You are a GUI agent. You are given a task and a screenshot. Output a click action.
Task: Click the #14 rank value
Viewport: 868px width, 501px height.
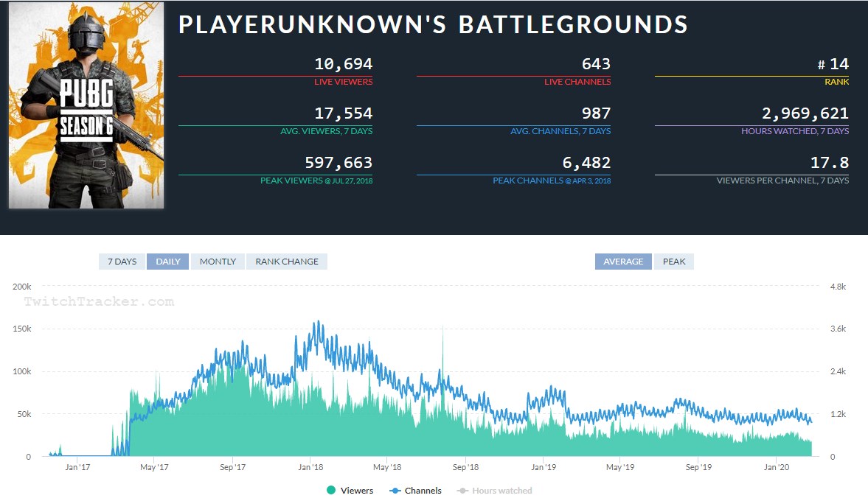click(833, 64)
